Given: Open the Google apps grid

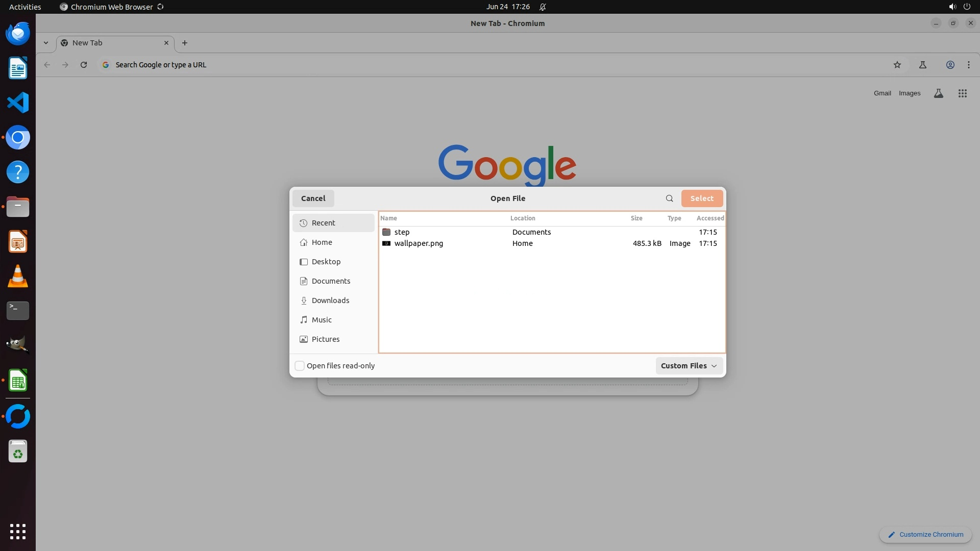Looking at the screenshot, I should 962,93.
